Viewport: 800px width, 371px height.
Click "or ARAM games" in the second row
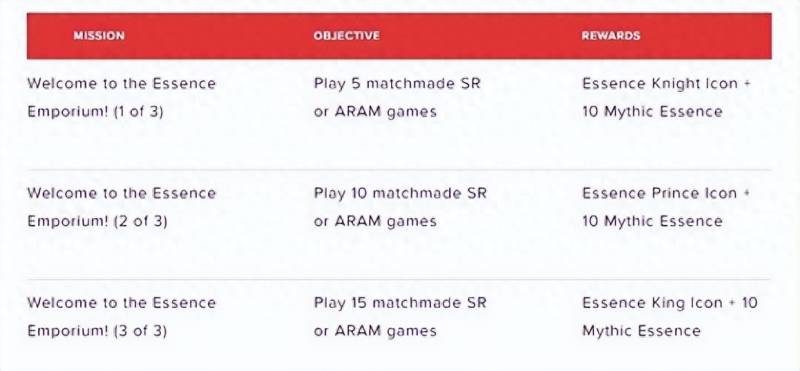pyautogui.click(x=375, y=221)
